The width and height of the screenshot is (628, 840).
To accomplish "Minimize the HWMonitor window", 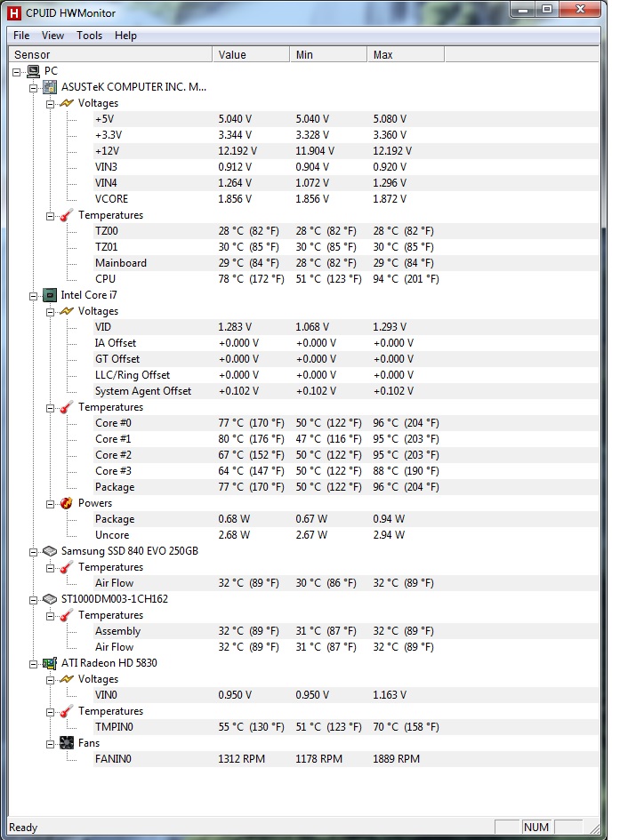I will (523, 9).
